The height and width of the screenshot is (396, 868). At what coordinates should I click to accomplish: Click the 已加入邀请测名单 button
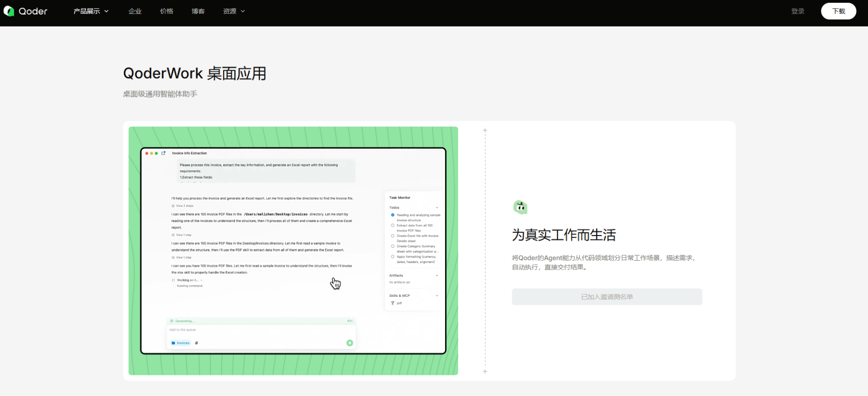pyautogui.click(x=607, y=297)
